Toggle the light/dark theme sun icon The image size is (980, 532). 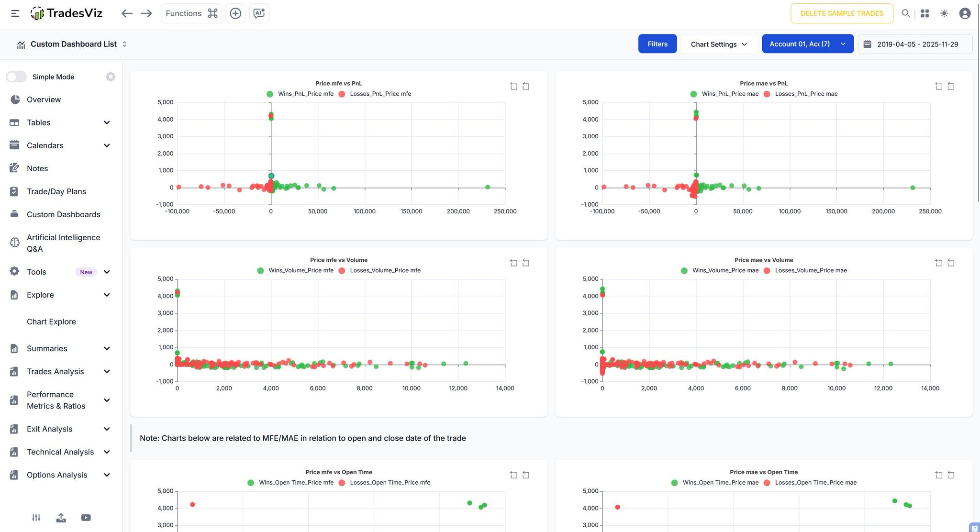tap(944, 13)
